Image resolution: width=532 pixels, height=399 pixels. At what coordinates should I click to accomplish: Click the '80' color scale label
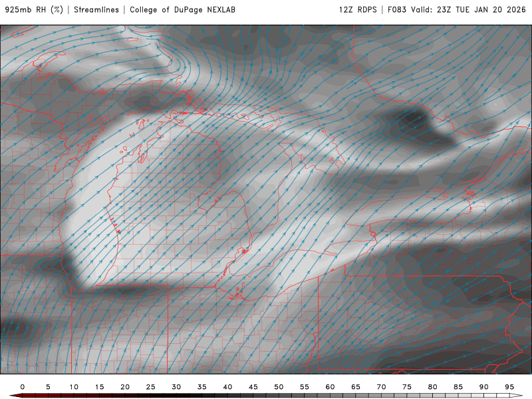tap(433, 387)
